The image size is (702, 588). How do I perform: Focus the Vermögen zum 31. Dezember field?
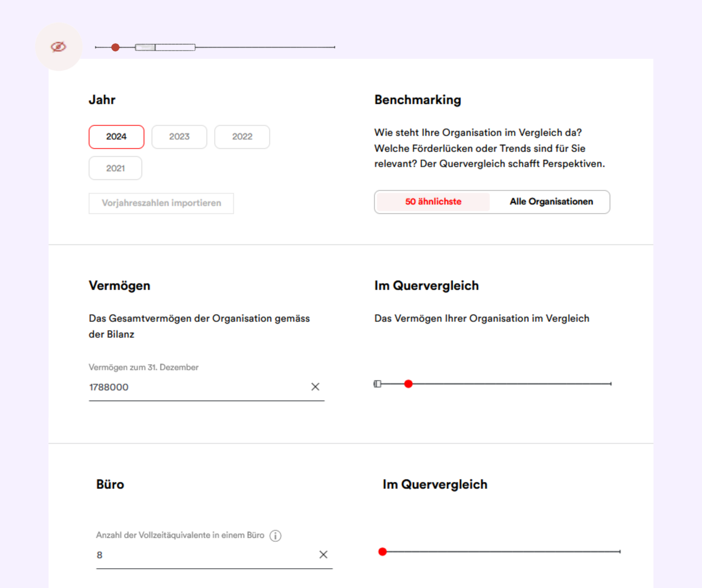pos(197,387)
